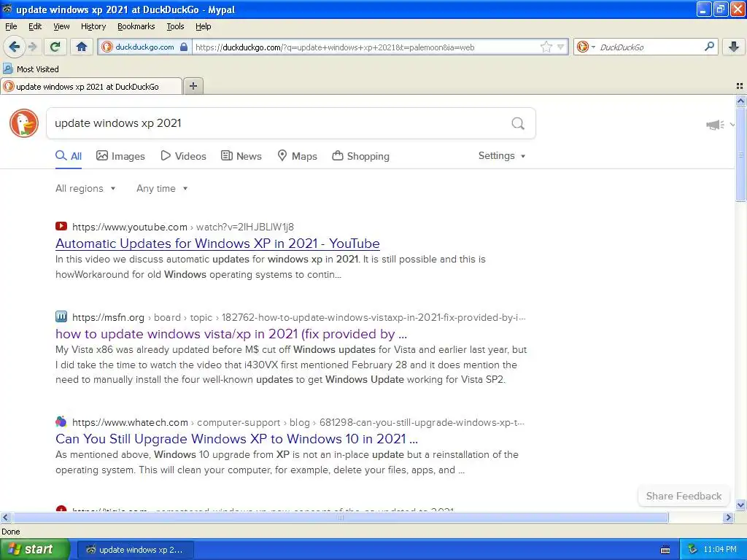Screen dimensions: 747x560
Task: Click the msfn.org favicon
Action: coord(61,316)
